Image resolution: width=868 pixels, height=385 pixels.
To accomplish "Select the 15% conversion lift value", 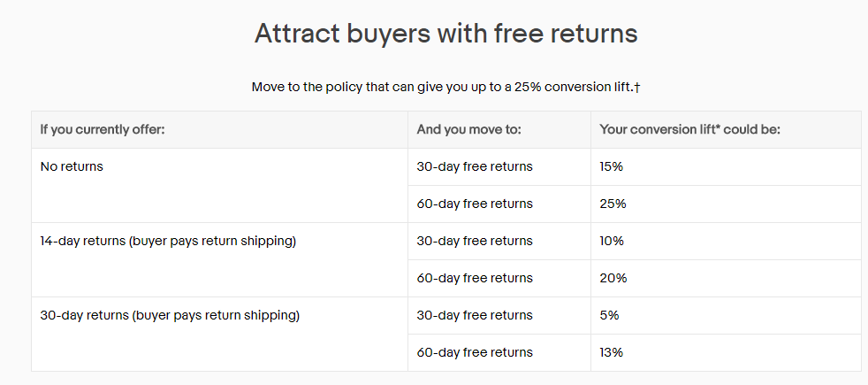I will click(x=611, y=166).
